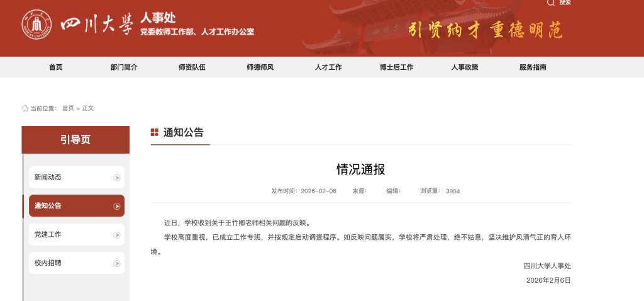Click the arrow icon next to 新闻动态

pos(116,178)
